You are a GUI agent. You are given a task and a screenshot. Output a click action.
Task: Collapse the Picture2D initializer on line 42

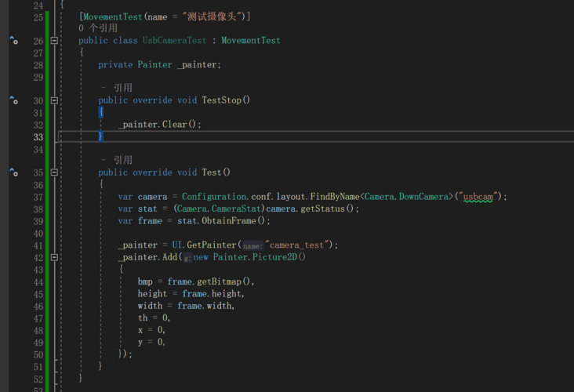54,257
